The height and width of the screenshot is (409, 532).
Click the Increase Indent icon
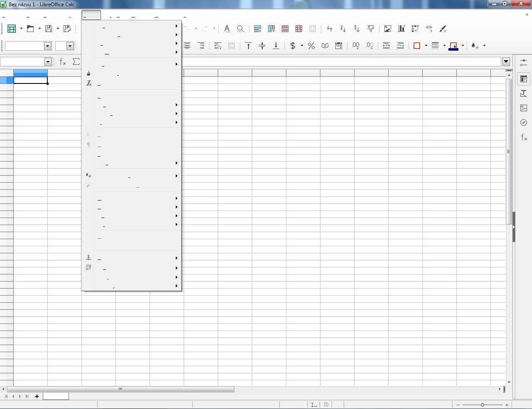pyautogui.click(x=387, y=46)
